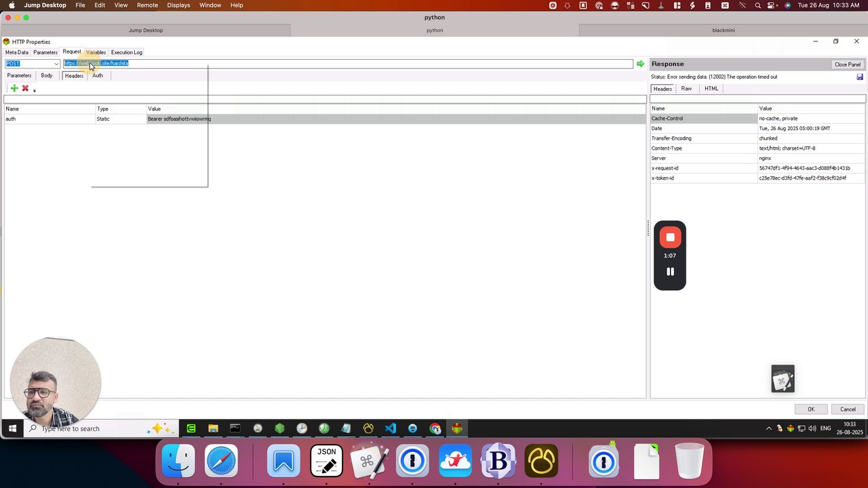The height and width of the screenshot is (488, 868).
Task: Open the View menu in menu bar
Action: coord(121,5)
